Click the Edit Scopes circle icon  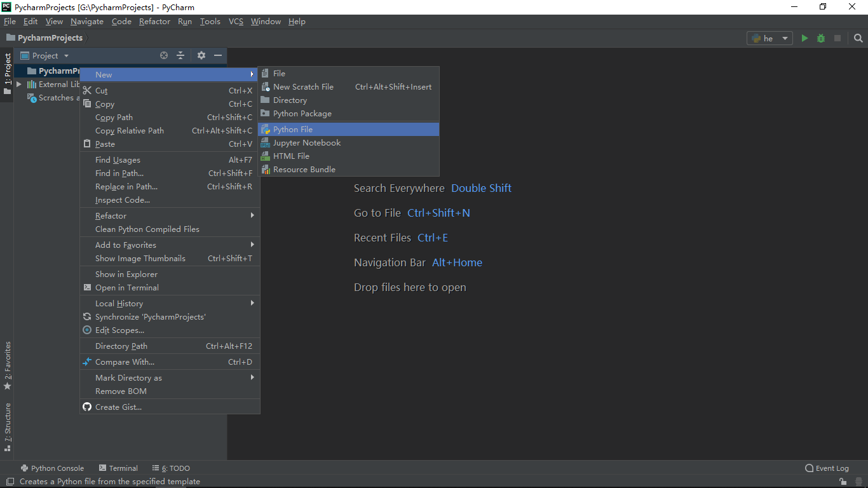88,330
